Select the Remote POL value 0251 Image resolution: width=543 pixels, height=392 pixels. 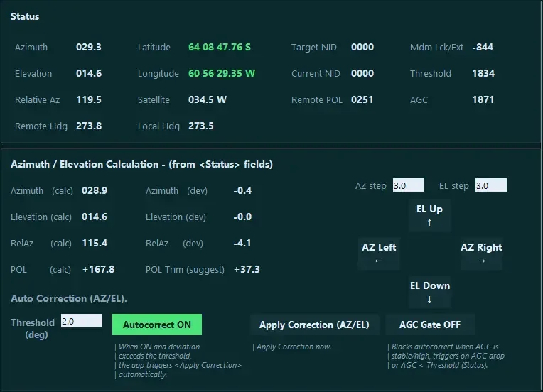point(362,99)
